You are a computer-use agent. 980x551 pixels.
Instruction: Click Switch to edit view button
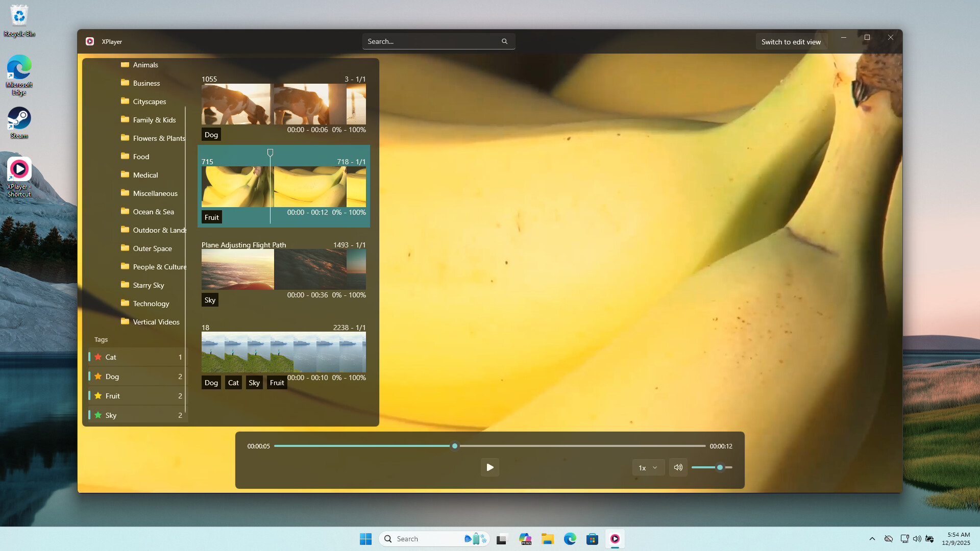click(791, 42)
